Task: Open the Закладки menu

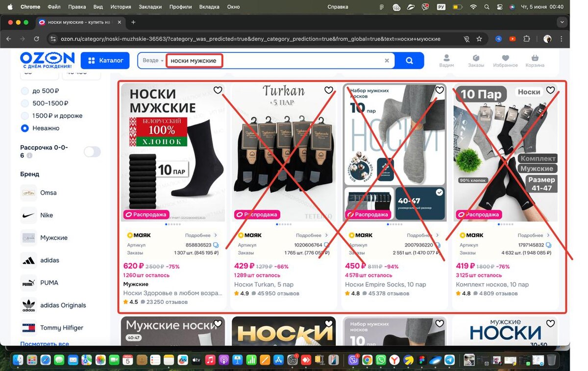Action: click(x=150, y=7)
